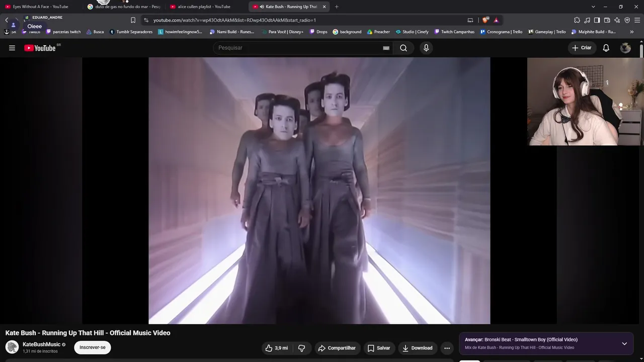Open Brave Shields lion icon
Screen dimensions: 644x362
485,20
